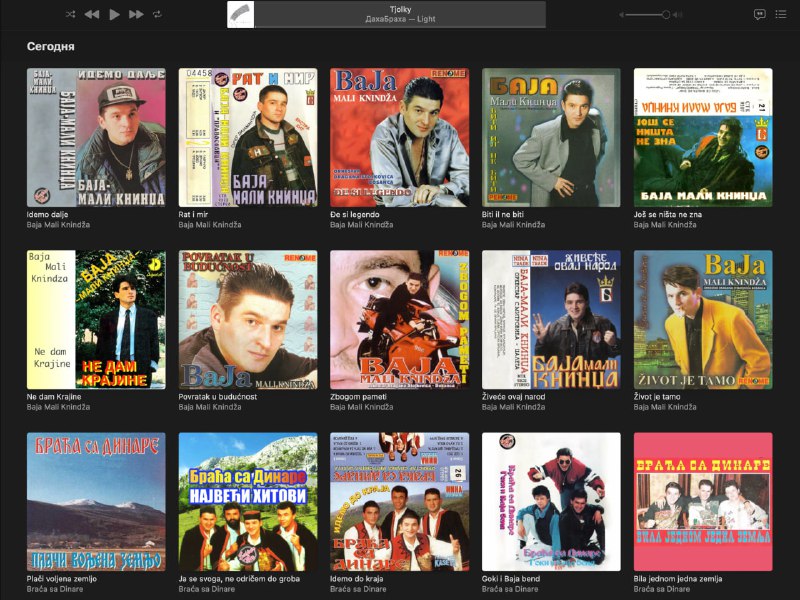Click artist name under Zbogom pameti
Image resolution: width=800 pixels, height=600 pixels.
coord(362,407)
